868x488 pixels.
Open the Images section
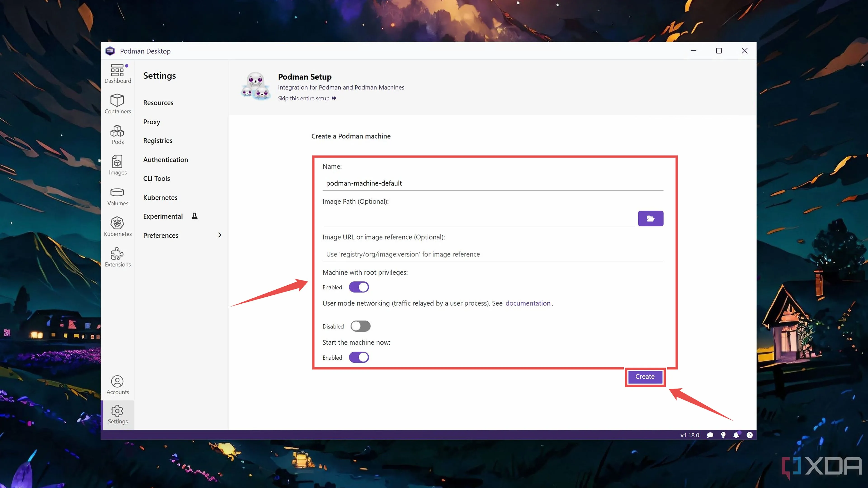[x=118, y=165]
